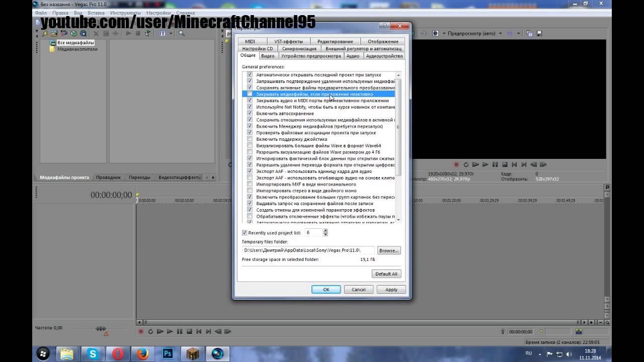Open the Инструменты menu
The width and height of the screenshot is (644, 362).
click(125, 13)
